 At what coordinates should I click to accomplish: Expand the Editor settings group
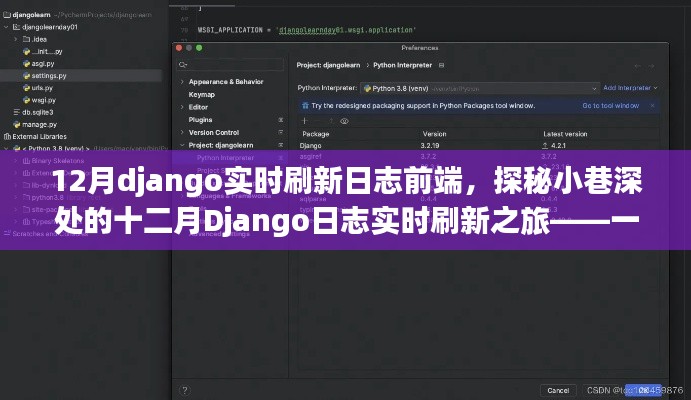coord(182,107)
